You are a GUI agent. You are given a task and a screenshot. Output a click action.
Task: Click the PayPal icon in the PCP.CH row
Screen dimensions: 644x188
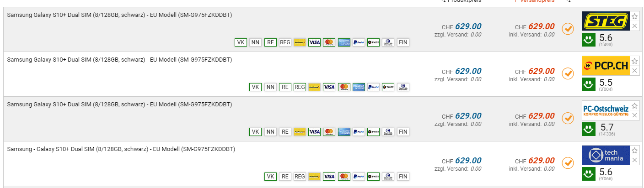(x=373, y=87)
